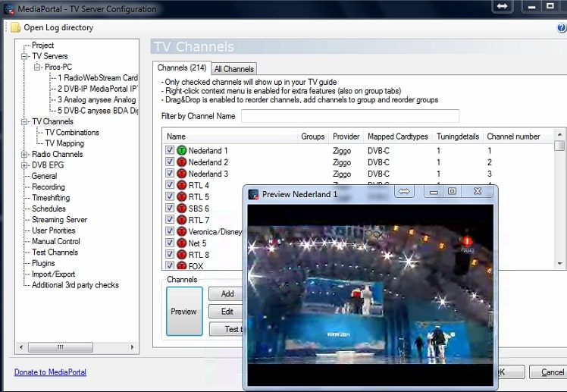567x392 pixels.
Task: Focus the Filter by Channel Name field
Action: tap(350, 116)
